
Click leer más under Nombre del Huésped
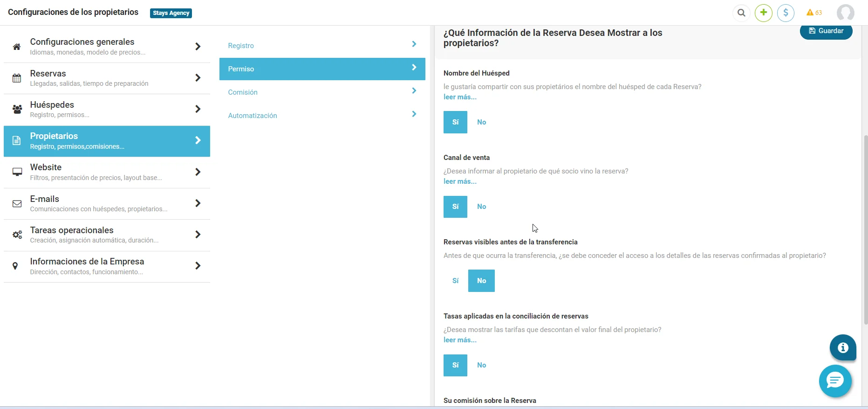[460, 97]
